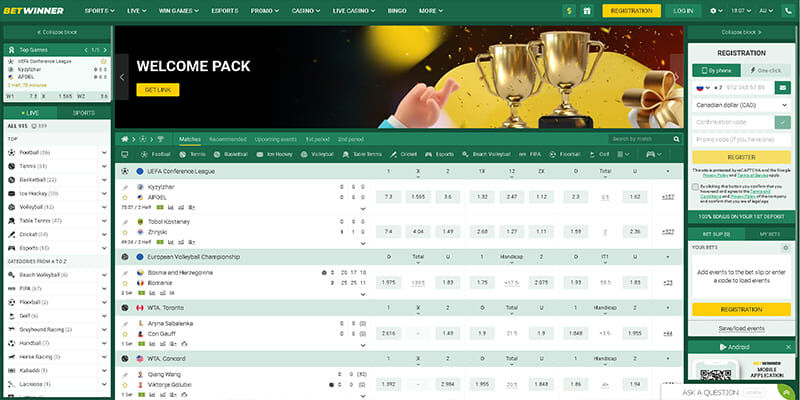Click the search magnifier icon
Image resolution: width=800 pixels, height=400 pixels.
click(675, 139)
